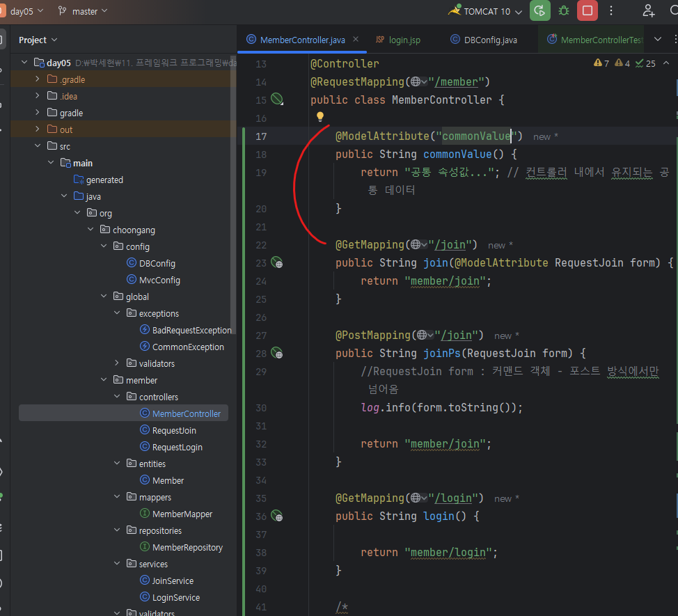Show hidden editor tabs dropdown
The image size is (678, 616).
click(x=658, y=40)
